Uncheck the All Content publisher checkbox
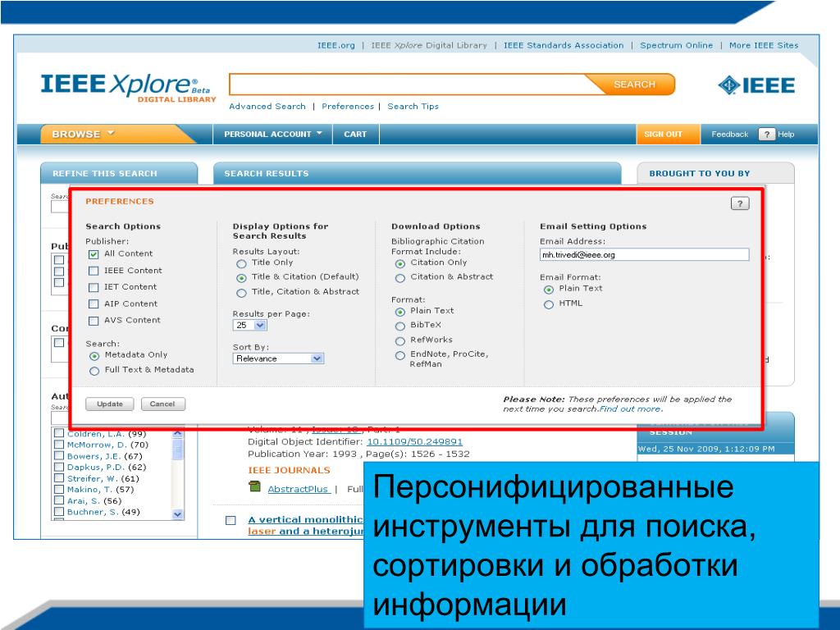This screenshot has height=630, width=840. pyautogui.click(x=94, y=254)
